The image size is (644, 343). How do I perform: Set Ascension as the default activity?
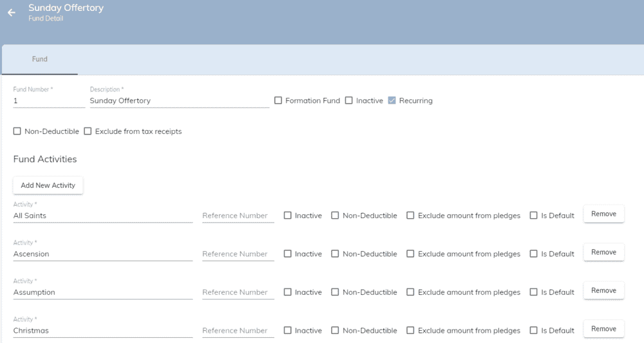pos(533,254)
